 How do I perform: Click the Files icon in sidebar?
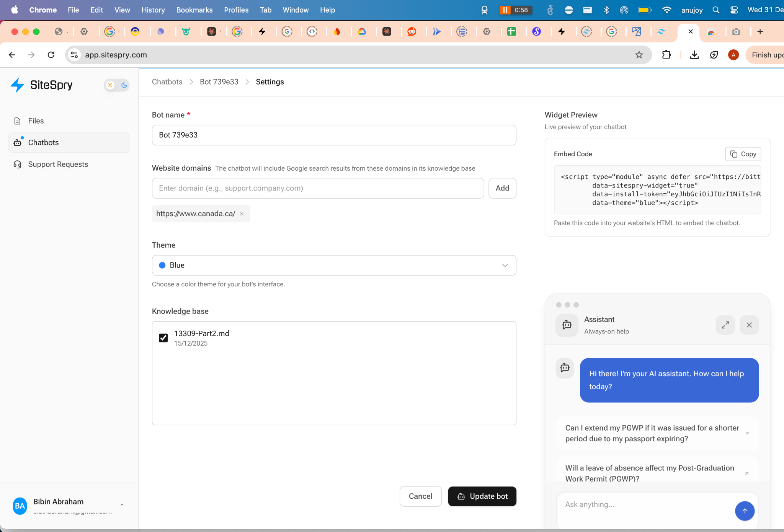click(18, 121)
